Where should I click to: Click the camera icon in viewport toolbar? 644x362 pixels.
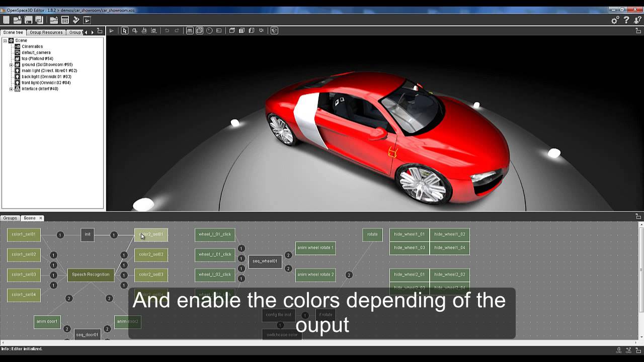pyautogui.click(x=261, y=31)
